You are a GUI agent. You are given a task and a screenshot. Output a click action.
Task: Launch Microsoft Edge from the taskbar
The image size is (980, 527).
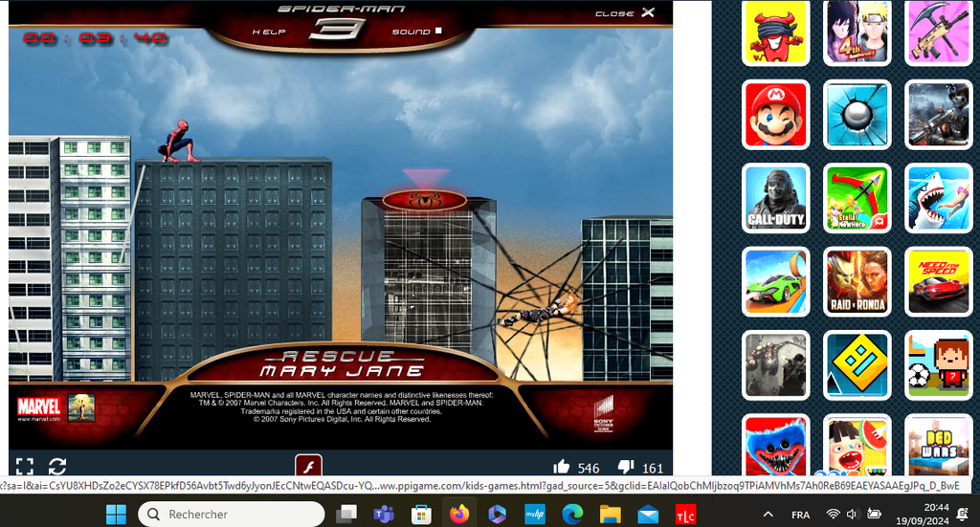(x=572, y=514)
